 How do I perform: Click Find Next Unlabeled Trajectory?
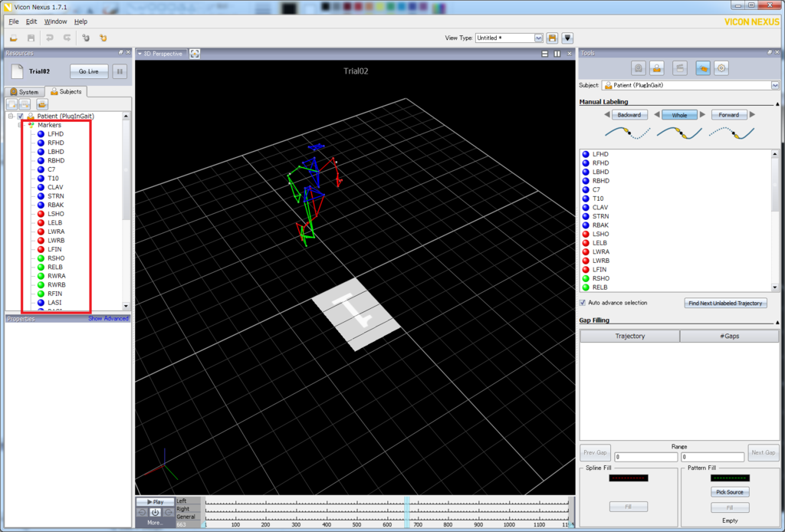[725, 304]
